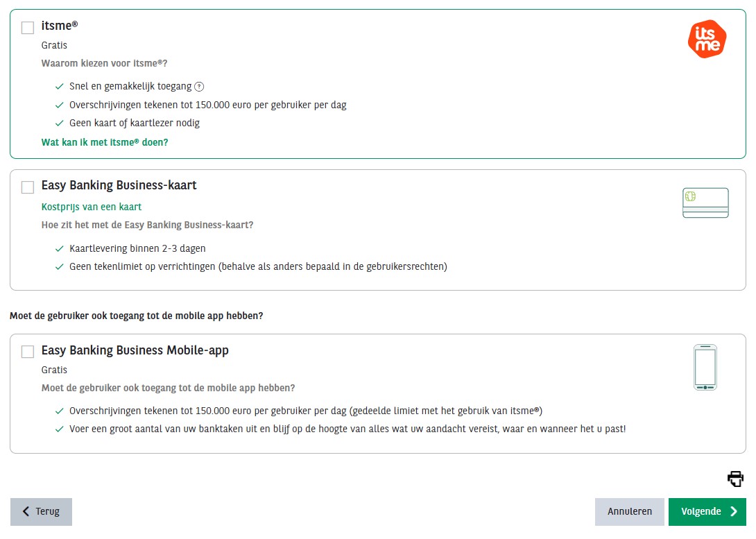Select the 'Easy Banking Business-kaart' heading
This screenshot has width=756, height=539.
click(x=119, y=185)
